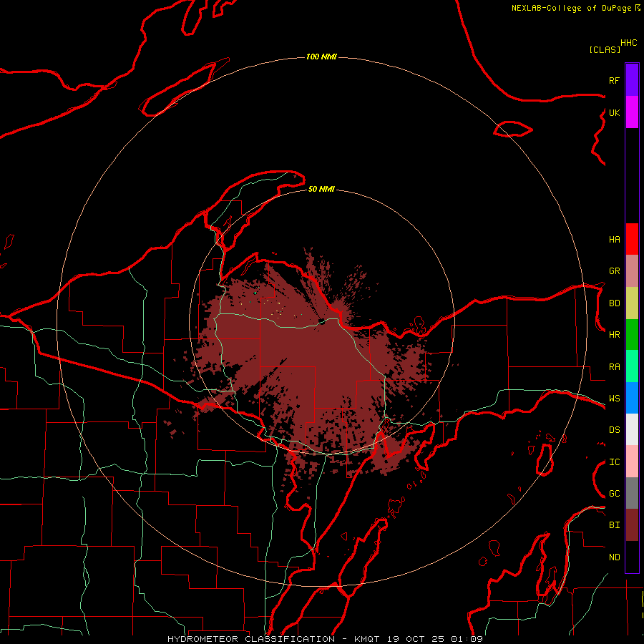
Task: Click the HA red legend swatch
Action: point(632,239)
